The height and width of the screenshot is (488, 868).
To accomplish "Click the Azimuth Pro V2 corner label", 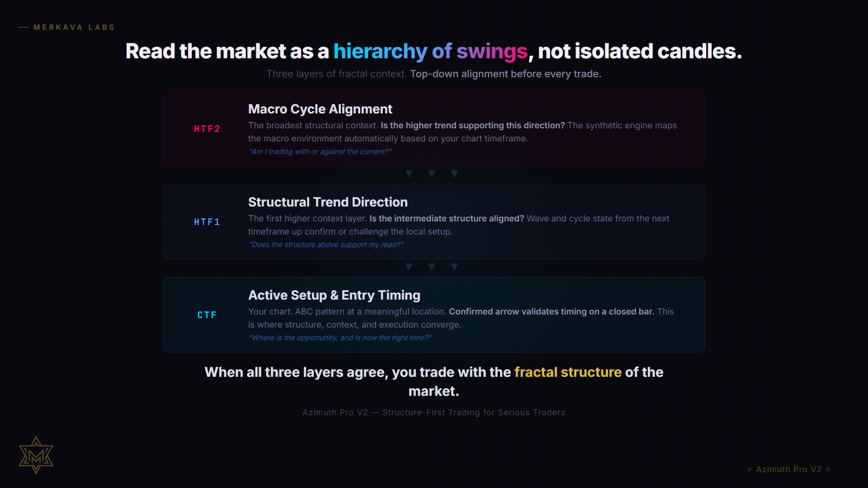I will coord(788,469).
